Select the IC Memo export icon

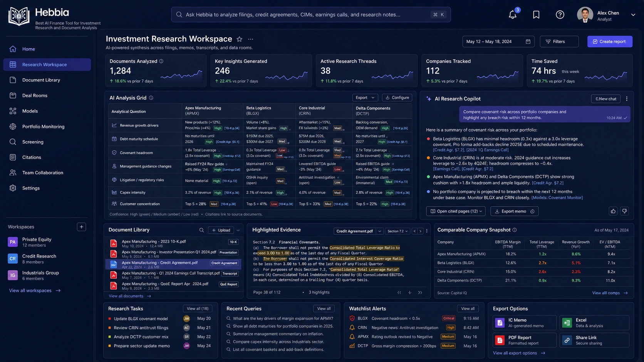[x=500, y=323]
